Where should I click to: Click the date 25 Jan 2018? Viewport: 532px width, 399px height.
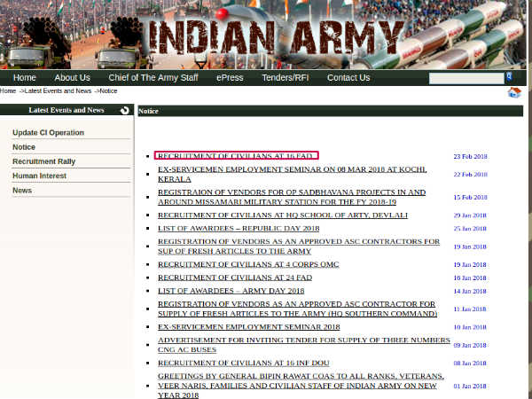(470, 229)
